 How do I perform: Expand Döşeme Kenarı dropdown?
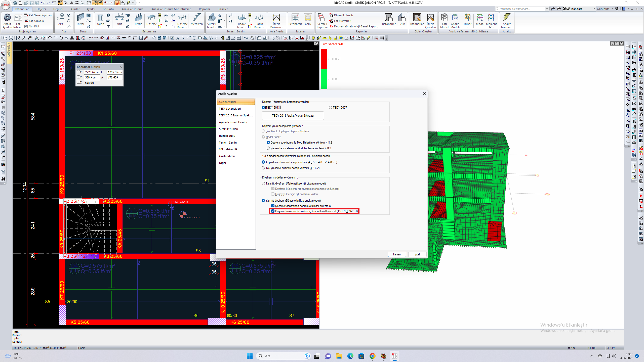tap(186, 27)
